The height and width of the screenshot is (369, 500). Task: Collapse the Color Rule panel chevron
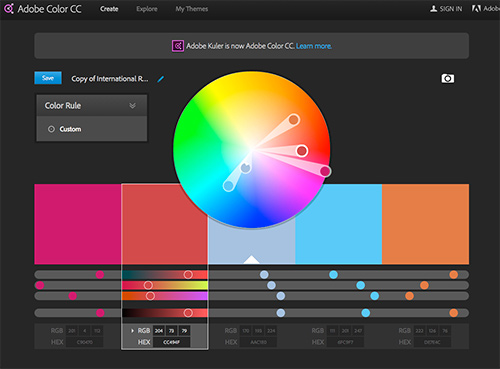pos(132,106)
